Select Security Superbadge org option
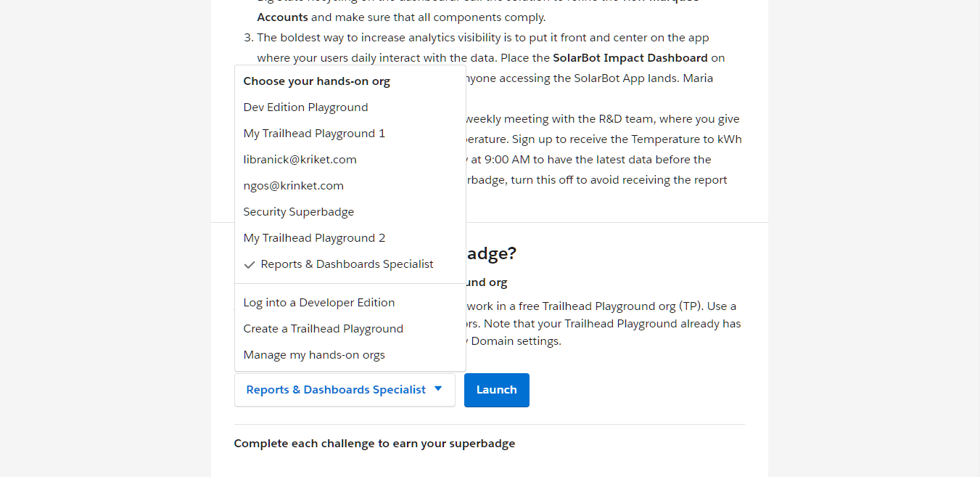Viewport: 980px width, 477px height. [x=298, y=212]
